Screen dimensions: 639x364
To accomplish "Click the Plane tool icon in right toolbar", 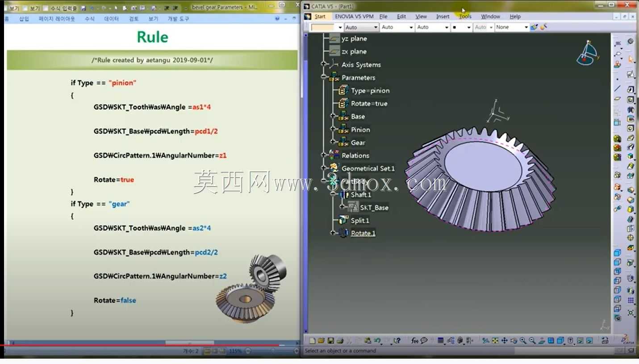I will 618,99.
